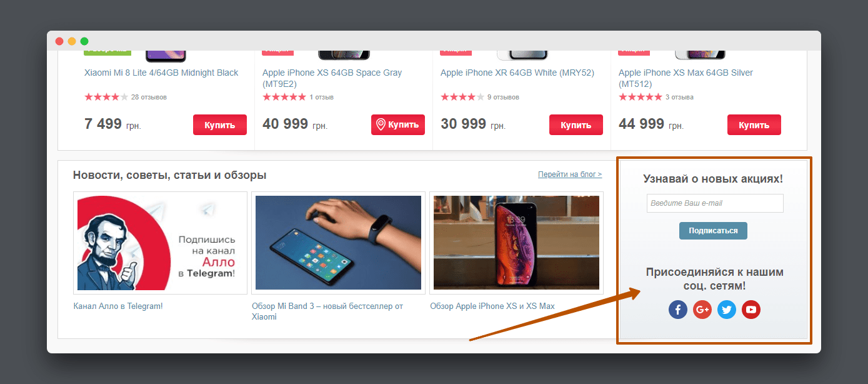The image size is (868, 384).
Task: Buy the iPhone XS Space Gray with pin icon
Action: pos(398,125)
